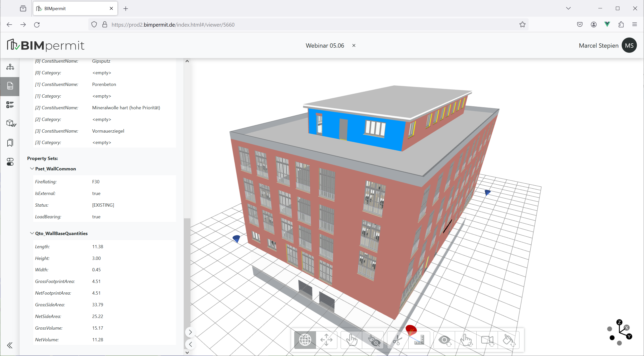Image resolution: width=644 pixels, height=356 pixels.
Task: Reset colors with paint bucket icon
Action: coord(509,340)
